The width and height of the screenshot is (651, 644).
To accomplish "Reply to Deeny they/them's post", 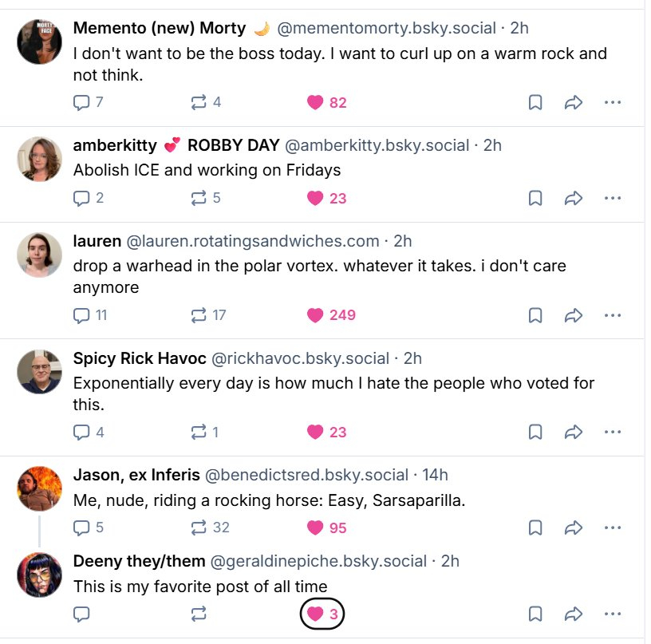I will (x=81, y=614).
